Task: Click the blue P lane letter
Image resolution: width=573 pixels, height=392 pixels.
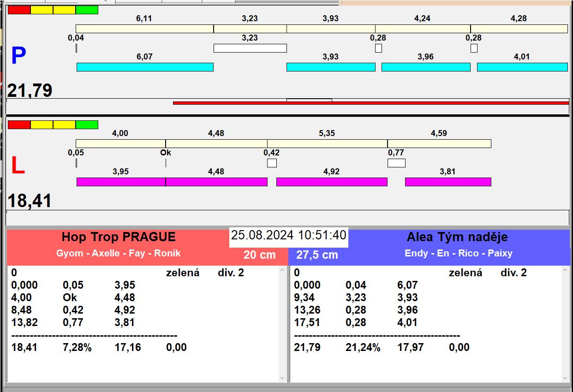Action: [18, 56]
